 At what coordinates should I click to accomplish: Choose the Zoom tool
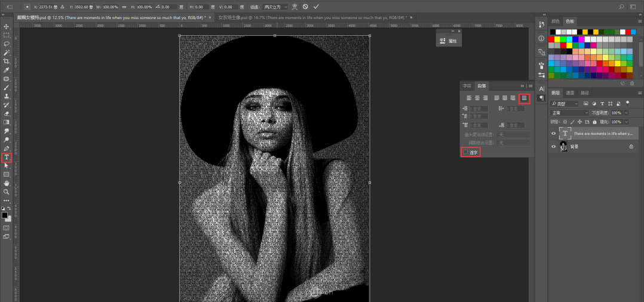click(x=7, y=192)
